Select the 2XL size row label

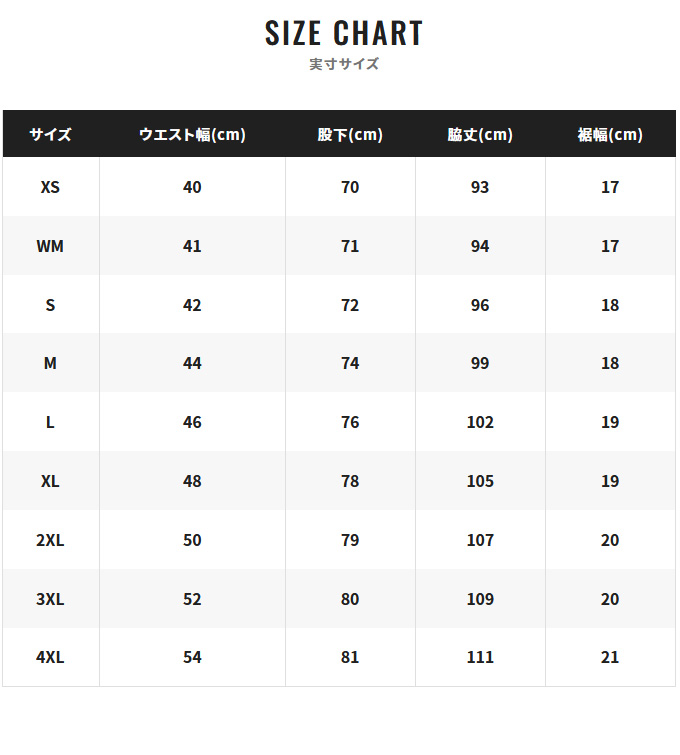50,540
